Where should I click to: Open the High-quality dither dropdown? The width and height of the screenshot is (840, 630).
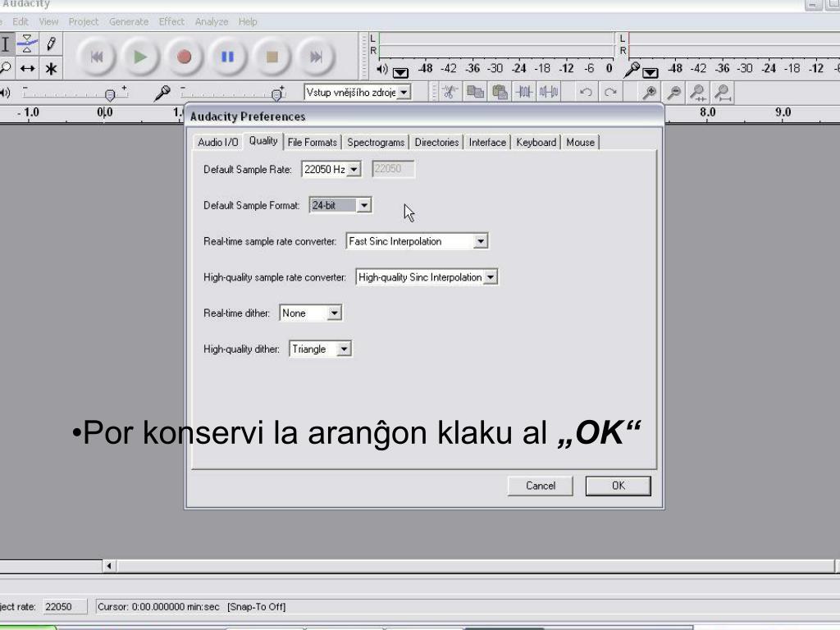tap(344, 349)
